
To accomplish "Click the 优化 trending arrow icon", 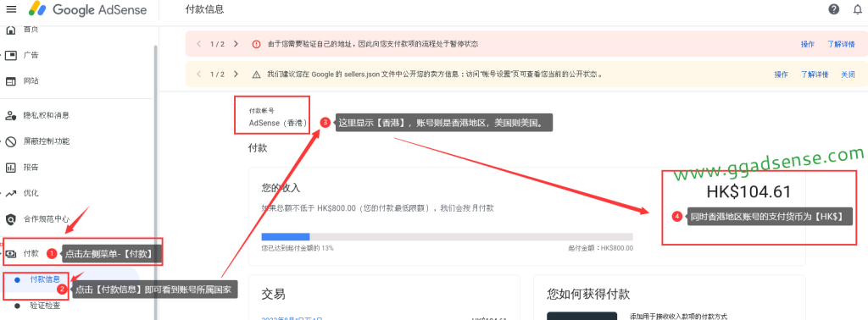I will pyautogui.click(x=11, y=193).
